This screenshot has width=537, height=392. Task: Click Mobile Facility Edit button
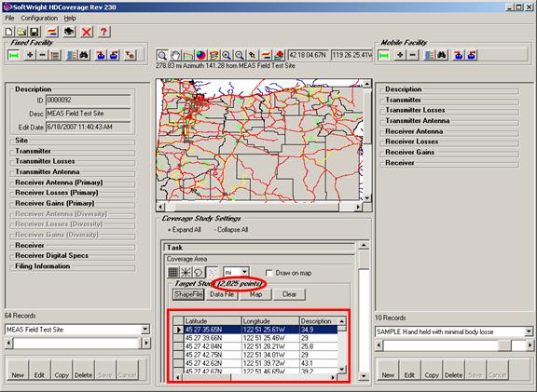pyautogui.click(x=409, y=370)
